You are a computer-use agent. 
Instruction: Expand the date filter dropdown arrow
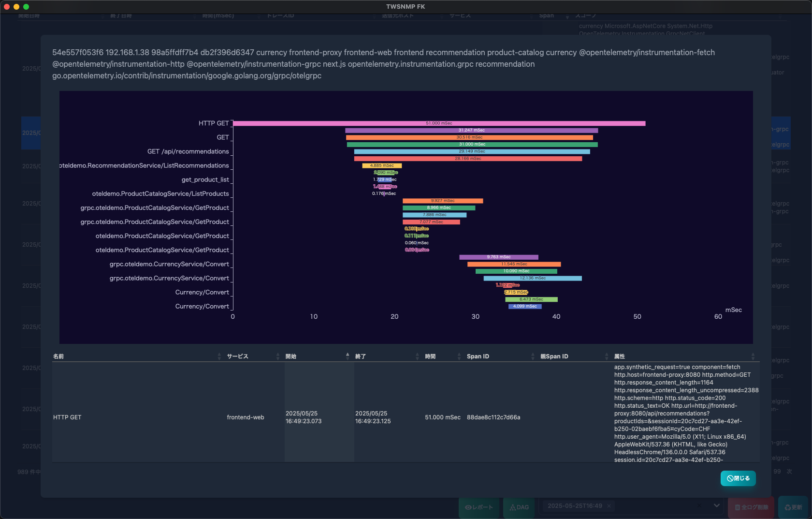click(x=716, y=505)
